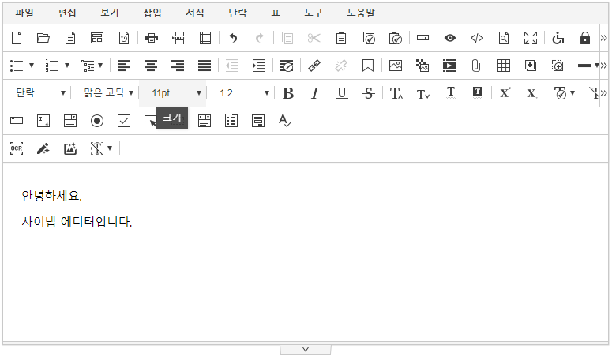This screenshot has width=612, height=364.
Task: Click the undo arrow icon
Action: coord(233,38)
